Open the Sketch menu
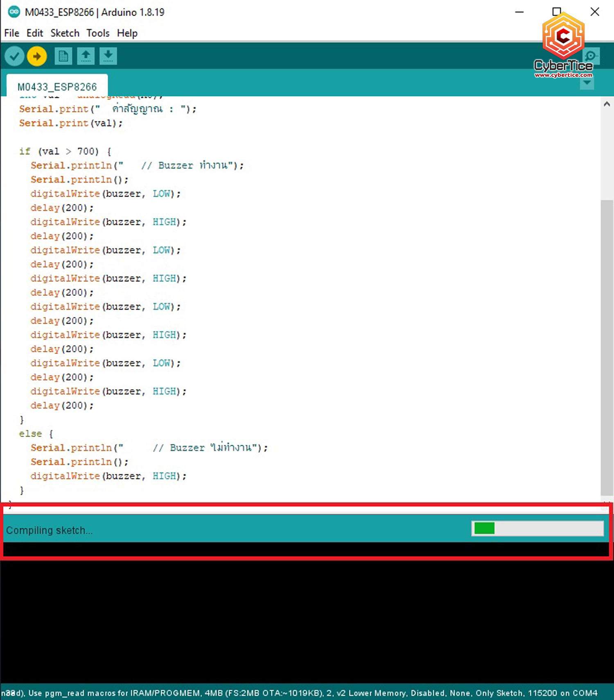 click(65, 33)
